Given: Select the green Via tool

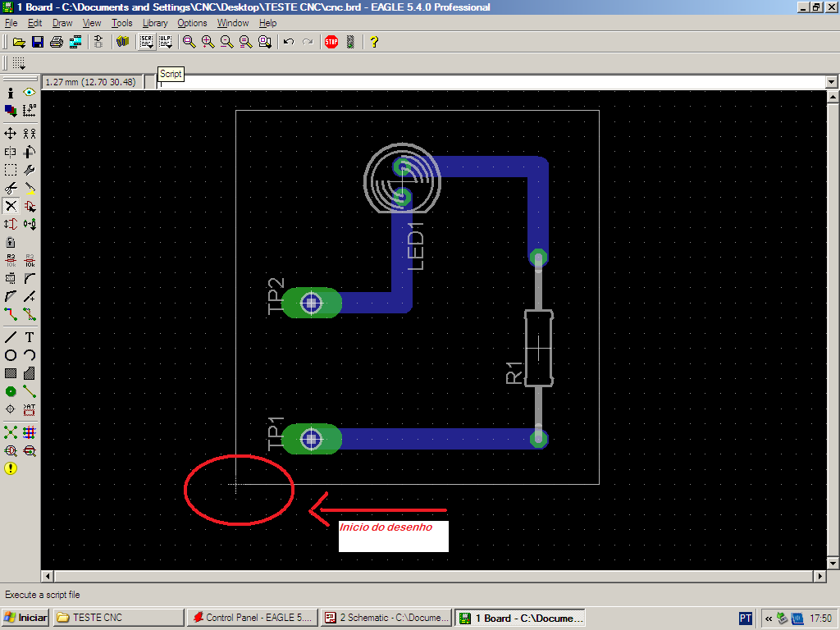Looking at the screenshot, I should (10, 391).
